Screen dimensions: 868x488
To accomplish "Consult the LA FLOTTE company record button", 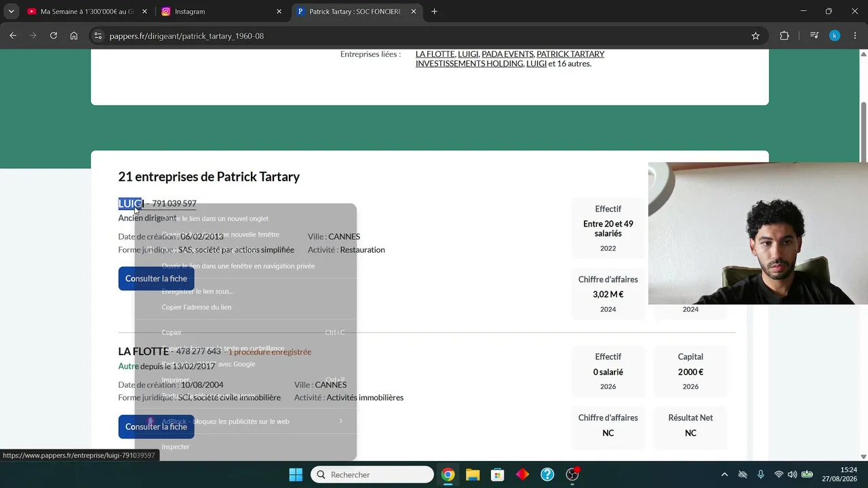I will [x=156, y=427].
